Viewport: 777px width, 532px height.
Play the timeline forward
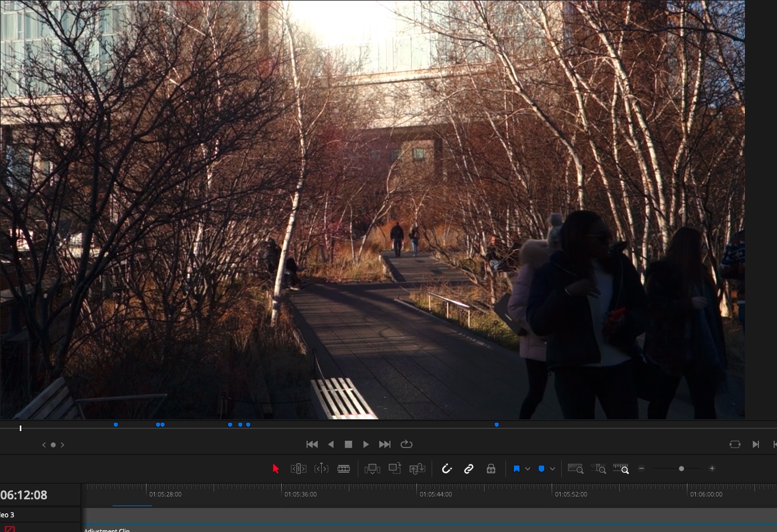[x=366, y=444]
